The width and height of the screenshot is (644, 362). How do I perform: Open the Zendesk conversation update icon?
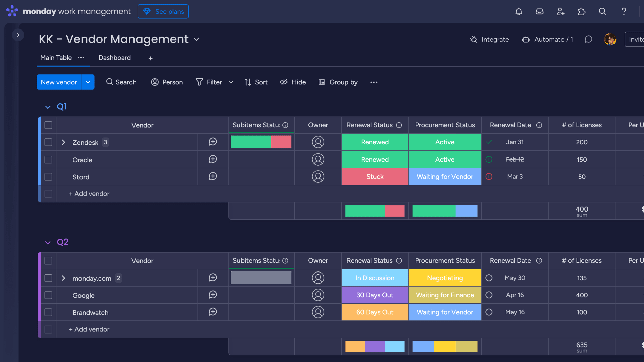point(213,142)
